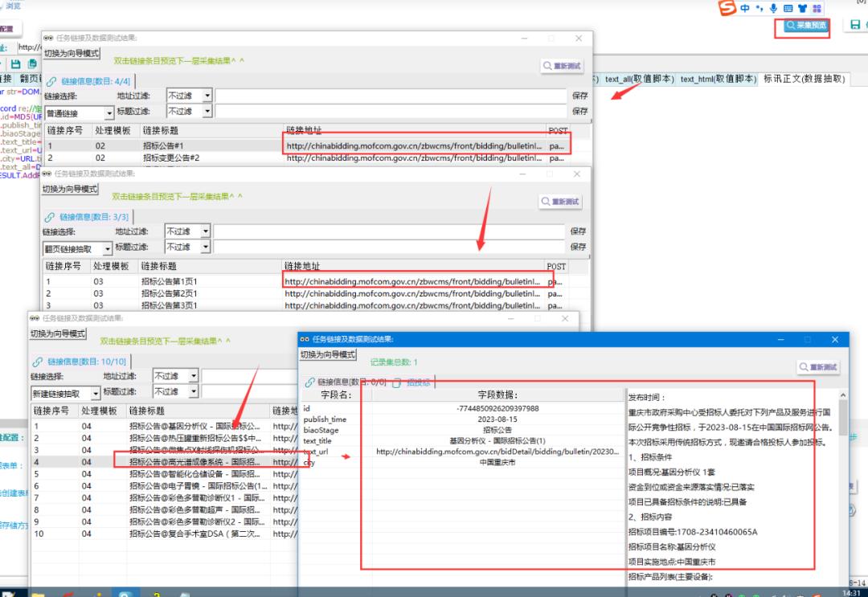Open the 新建链接抽取 dropdown selector

tap(64, 393)
